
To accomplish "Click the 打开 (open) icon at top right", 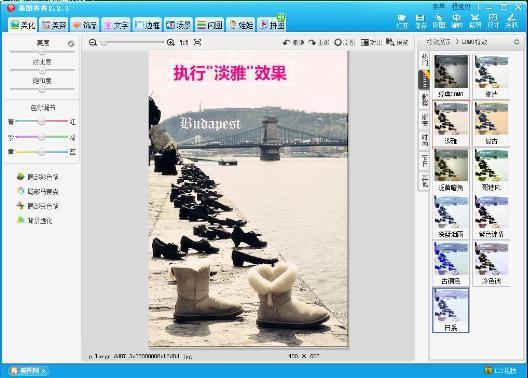I will [x=402, y=21].
